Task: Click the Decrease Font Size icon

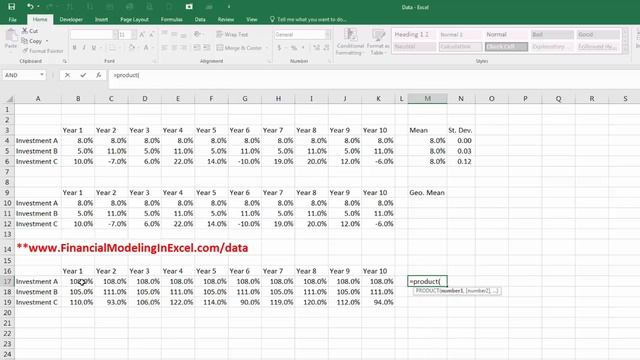Action: coord(151,35)
